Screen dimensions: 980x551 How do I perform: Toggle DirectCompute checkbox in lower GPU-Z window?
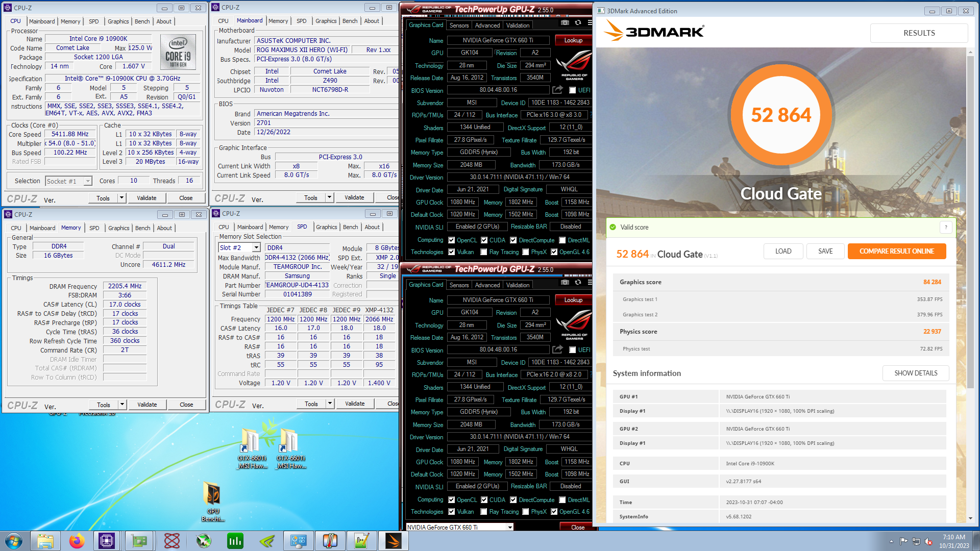coord(513,500)
